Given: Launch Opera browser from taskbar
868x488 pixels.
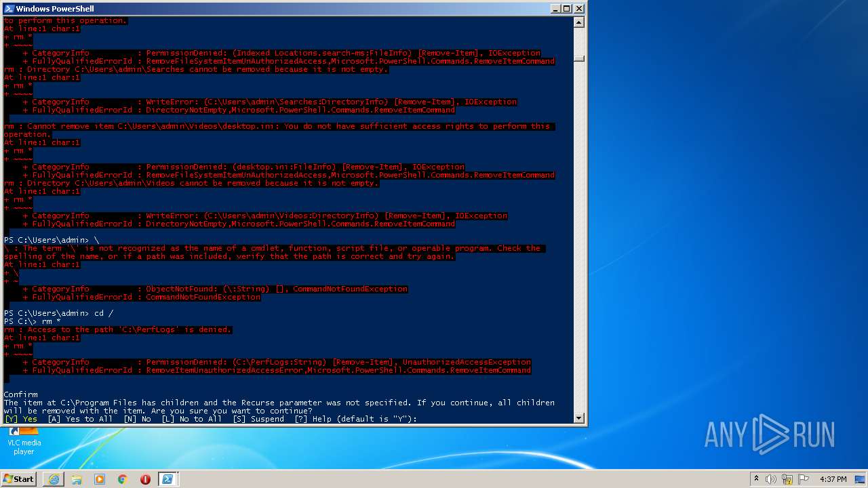Looking at the screenshot, I should (x=145, y=479).
